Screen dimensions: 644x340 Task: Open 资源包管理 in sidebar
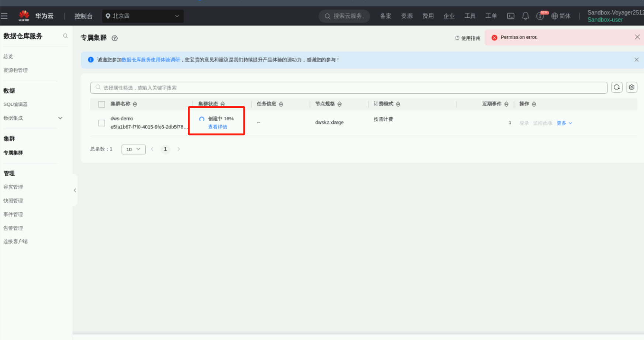click(x=15, y=70)
